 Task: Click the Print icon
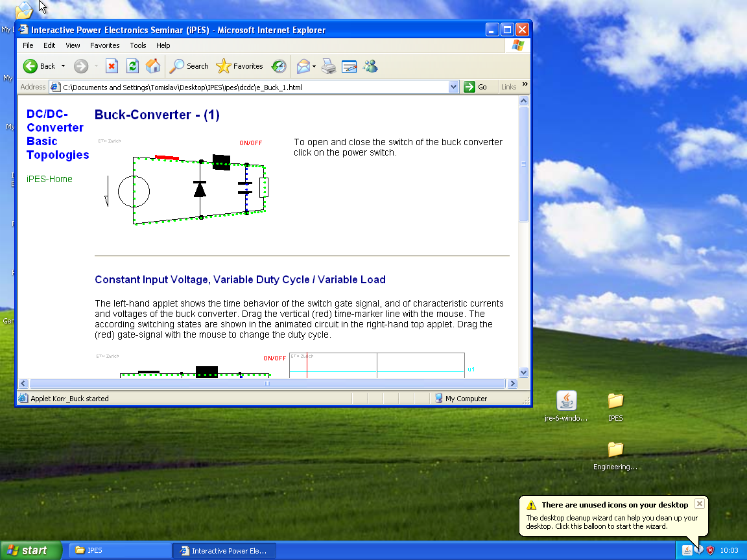coord(329,66)
